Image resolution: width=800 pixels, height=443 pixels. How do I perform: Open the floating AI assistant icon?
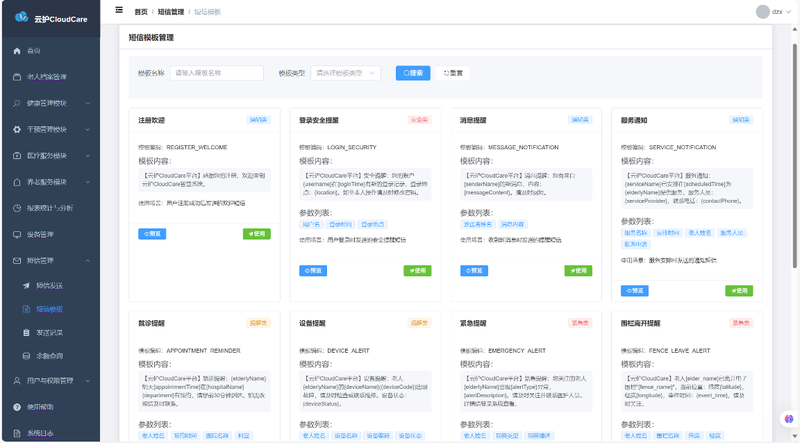click(789, 419)
